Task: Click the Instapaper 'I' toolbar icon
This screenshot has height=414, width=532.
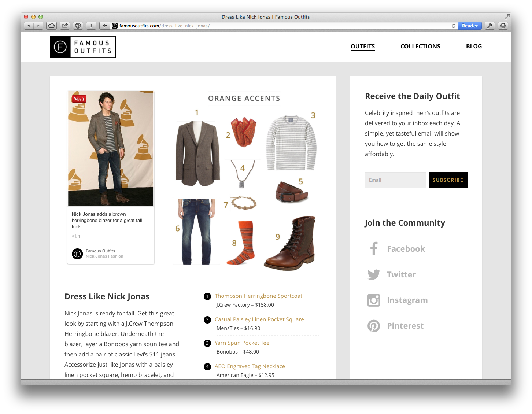Action: [x=91, y=26]
